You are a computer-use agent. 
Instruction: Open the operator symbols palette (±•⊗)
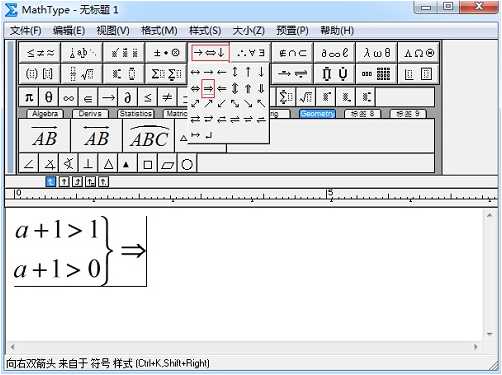[166, 53]
